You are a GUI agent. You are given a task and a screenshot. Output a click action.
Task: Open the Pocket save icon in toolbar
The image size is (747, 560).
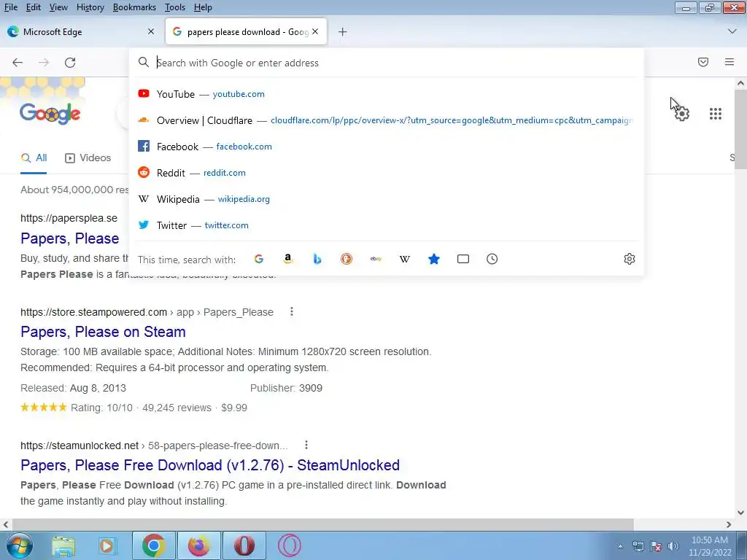pyautogui.click(x=703, y=62)
